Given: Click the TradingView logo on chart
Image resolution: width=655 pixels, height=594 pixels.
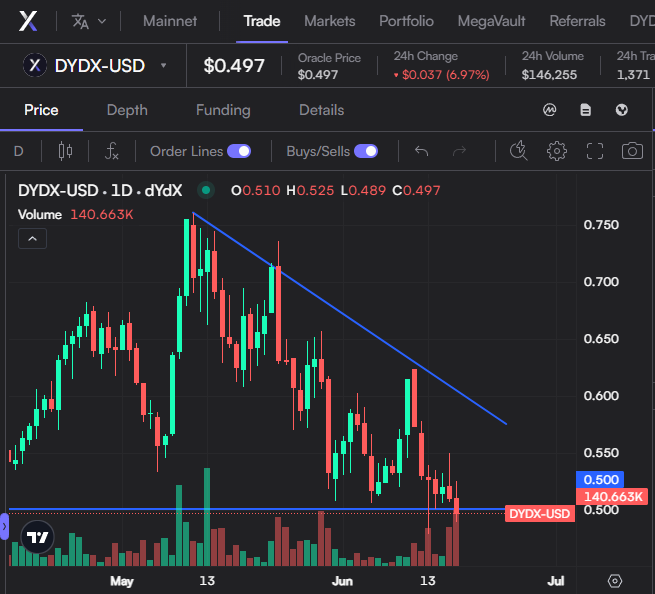Looking at the screenshot, I should click(x=37, y=537).
